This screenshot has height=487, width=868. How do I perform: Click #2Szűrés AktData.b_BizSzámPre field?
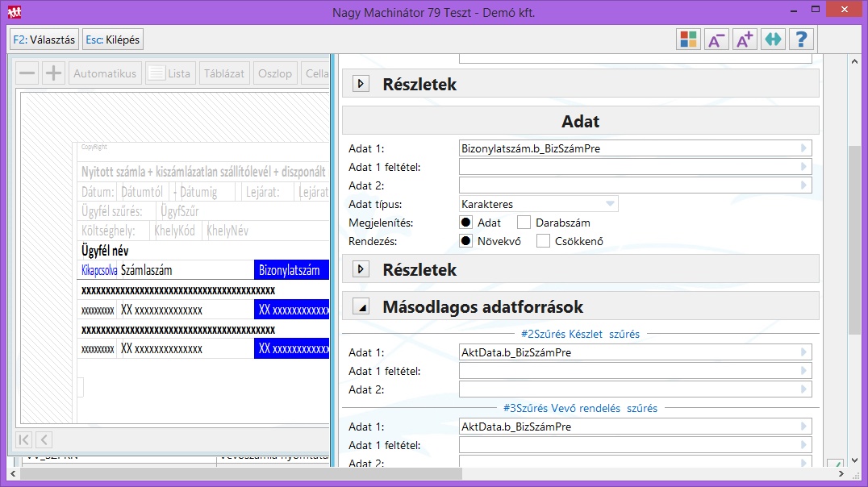(636, 352)
